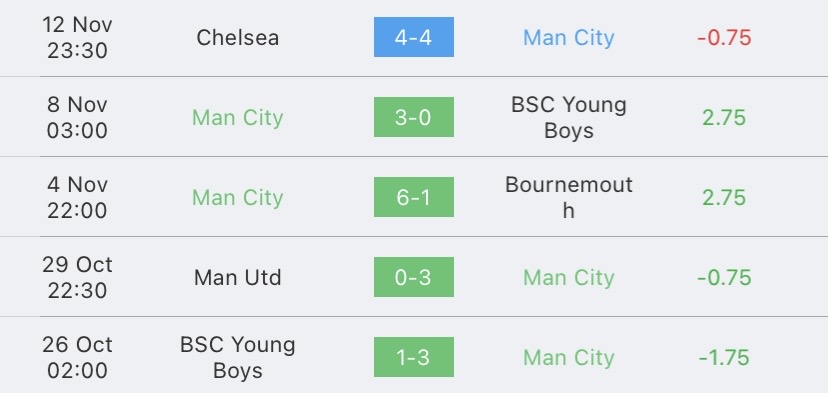The image size is (828, 393).
Task: Select BSC Young Boys in 8 Nov match
Action: 569,117
